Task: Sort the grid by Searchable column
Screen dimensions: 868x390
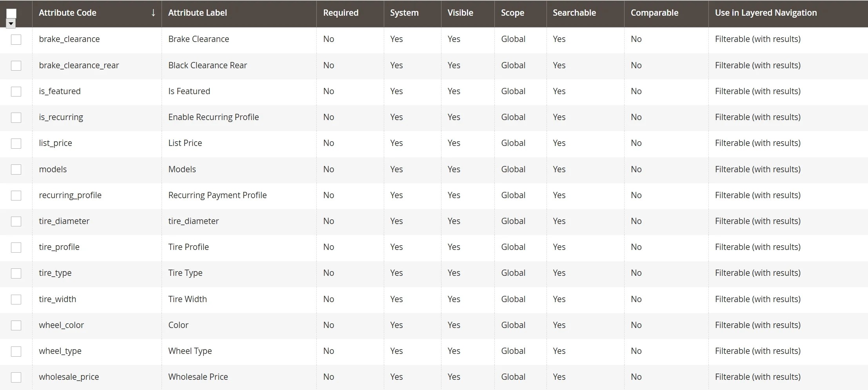Action: (574, 13)
